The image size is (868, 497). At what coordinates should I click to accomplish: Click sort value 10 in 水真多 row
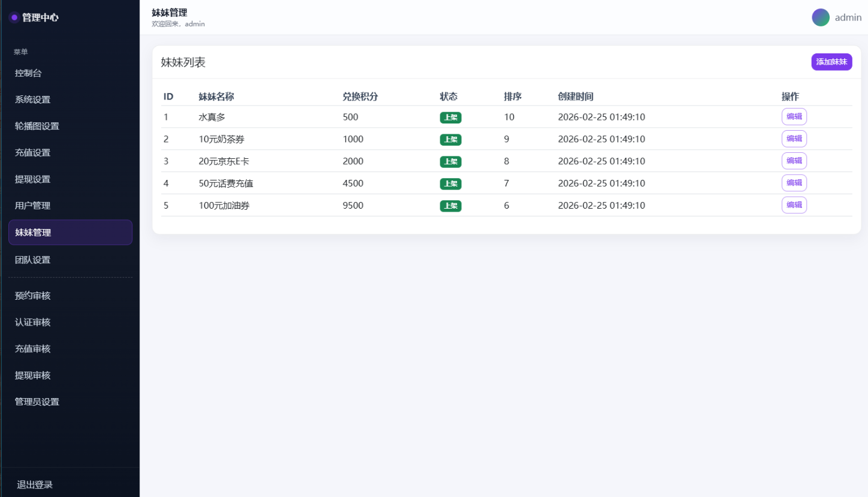(x=509, y=117)
